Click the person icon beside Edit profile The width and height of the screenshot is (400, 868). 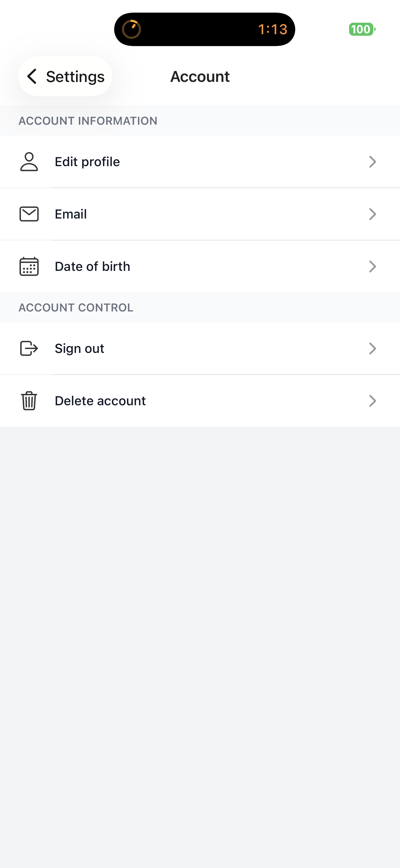pos(29,162)
